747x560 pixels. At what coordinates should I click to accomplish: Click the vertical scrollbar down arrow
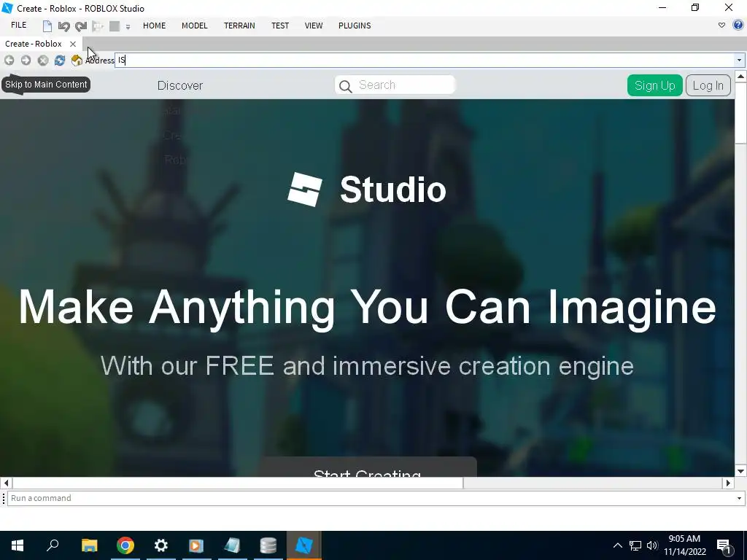tap(740, 471)
